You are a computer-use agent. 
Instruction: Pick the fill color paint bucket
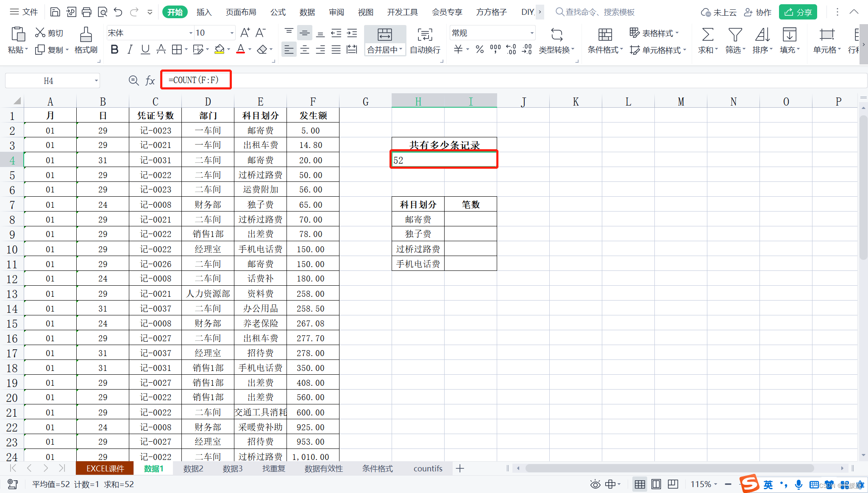coord(219,50)
